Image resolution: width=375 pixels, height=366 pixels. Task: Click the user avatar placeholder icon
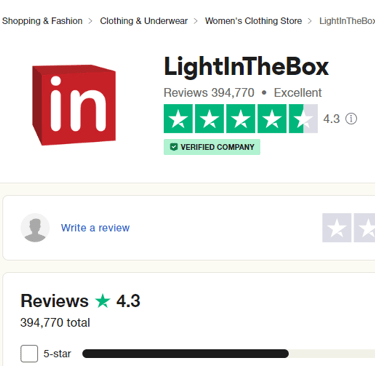pyautogui.click(x=35, y=228)
